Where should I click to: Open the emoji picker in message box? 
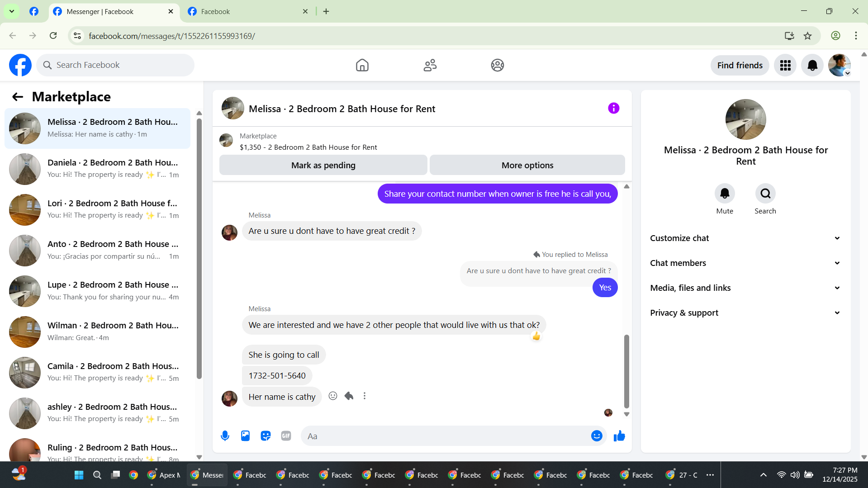tap(597, 436)
